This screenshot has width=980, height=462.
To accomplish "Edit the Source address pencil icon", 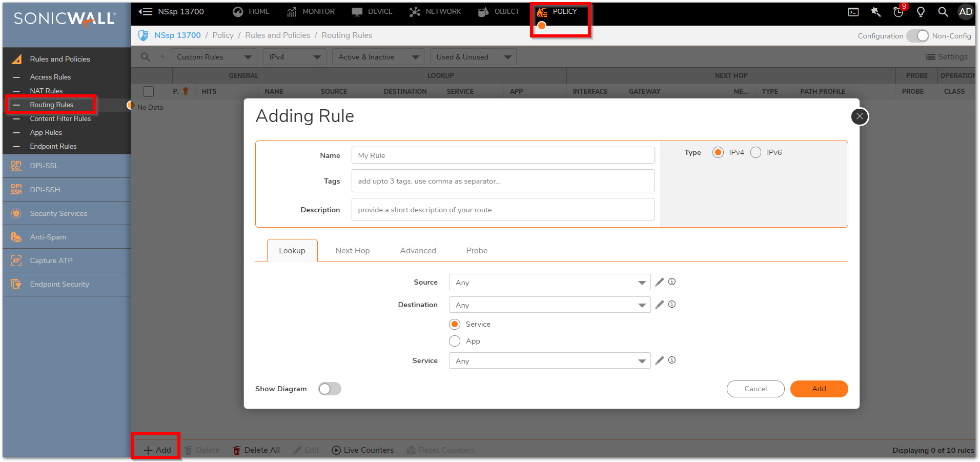I will tap(660, 282).
